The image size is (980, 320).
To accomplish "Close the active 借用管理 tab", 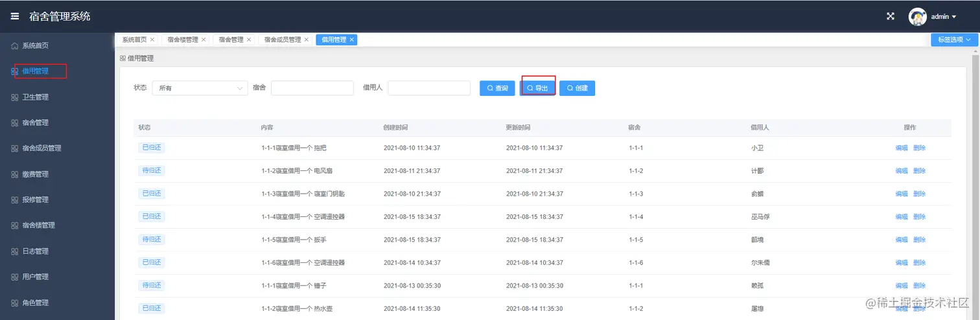I will [x=352, y=40].
